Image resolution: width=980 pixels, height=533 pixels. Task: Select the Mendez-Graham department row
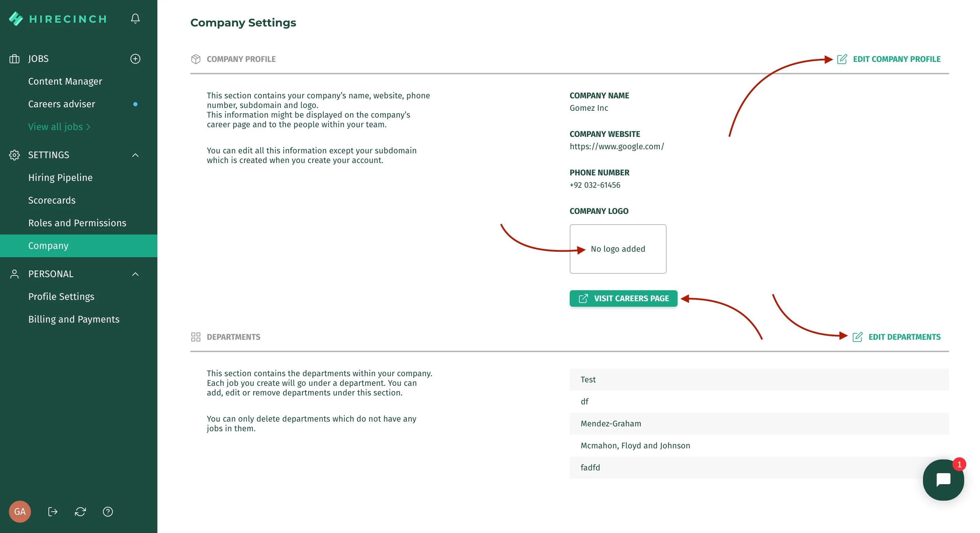point(759,423)
